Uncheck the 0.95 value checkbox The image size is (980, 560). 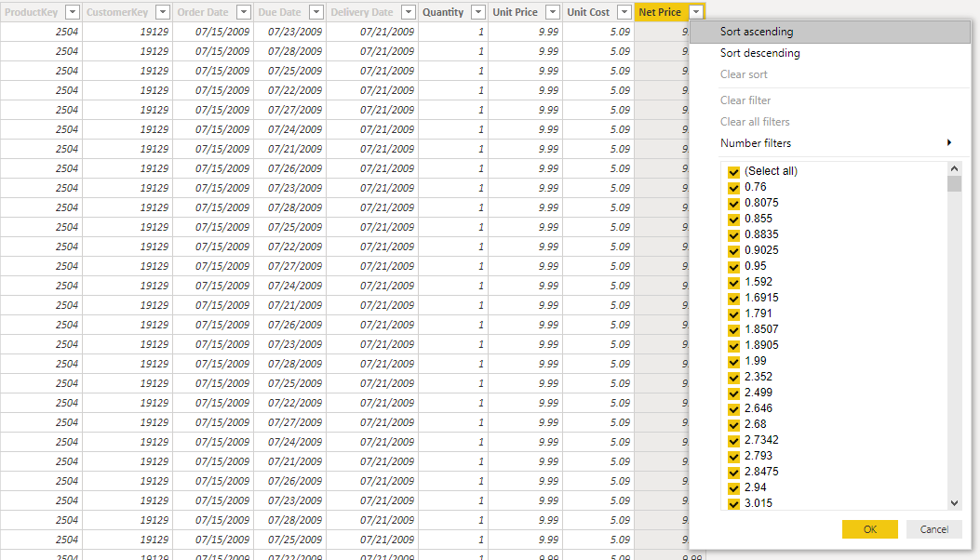pyautogui.click(x=733, y=267)
